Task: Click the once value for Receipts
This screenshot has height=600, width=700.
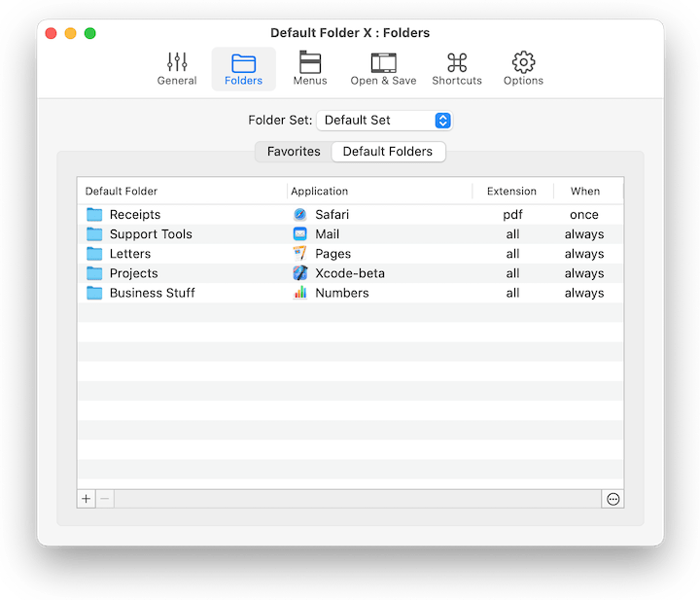Action: point(584,215)
